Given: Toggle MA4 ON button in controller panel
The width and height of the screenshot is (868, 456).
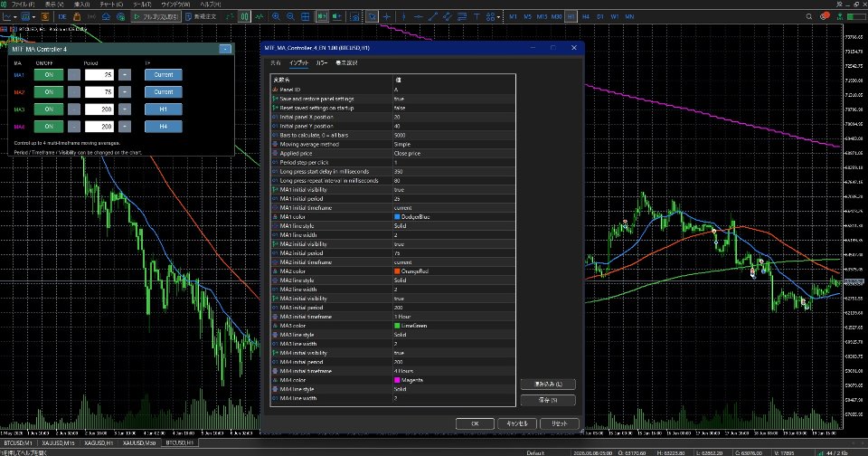Looking at the screenshot, I should [x=49, y=127].
